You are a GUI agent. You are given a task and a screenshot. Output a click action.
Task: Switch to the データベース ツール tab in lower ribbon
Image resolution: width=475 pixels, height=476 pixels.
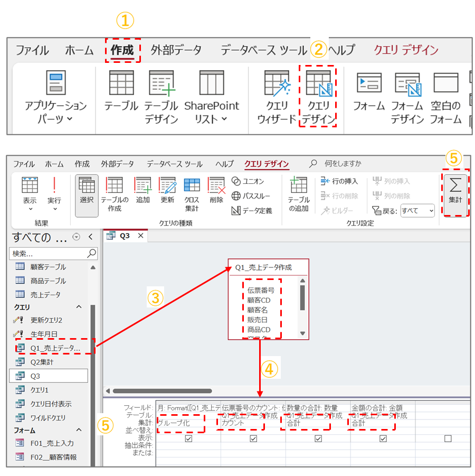click(x=174, y=164)
